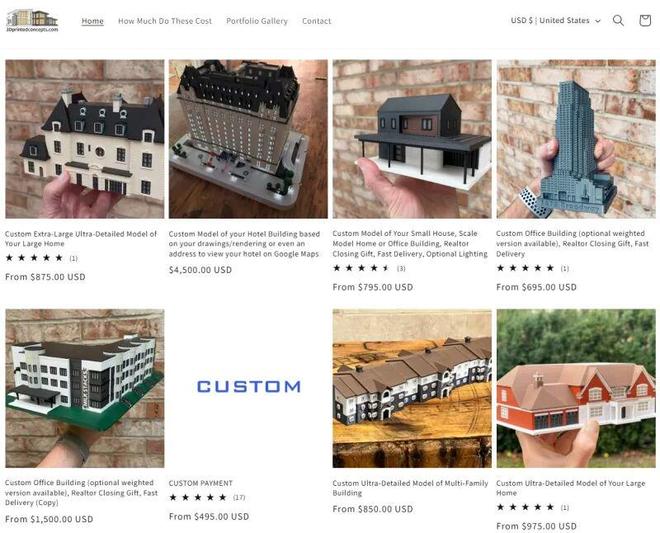Go to How Much Do These Cost
Image resolution: width=660 pixels, height=533 pixels.
pyautogui.click(x=165, y=21)
